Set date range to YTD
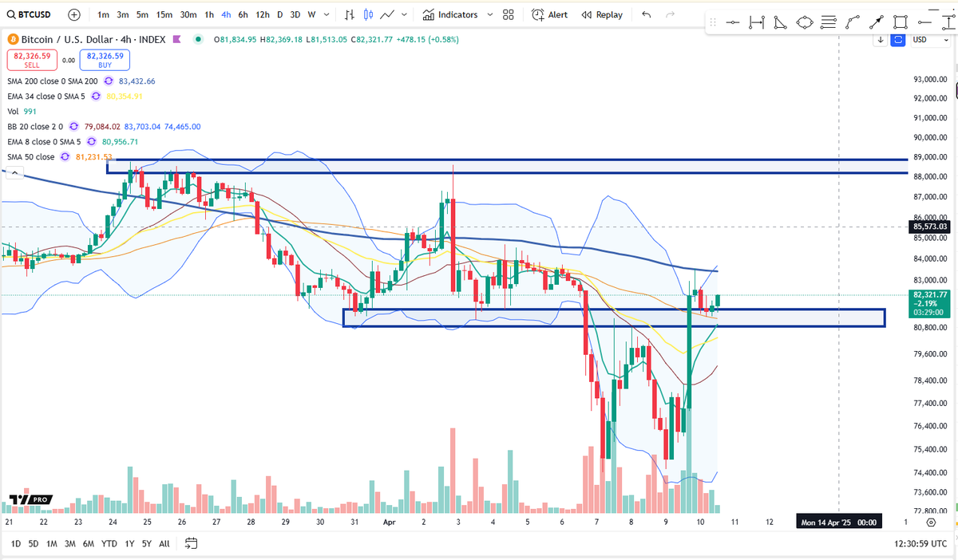The height and width of the screenshot is (560, 958). (109, 543)
